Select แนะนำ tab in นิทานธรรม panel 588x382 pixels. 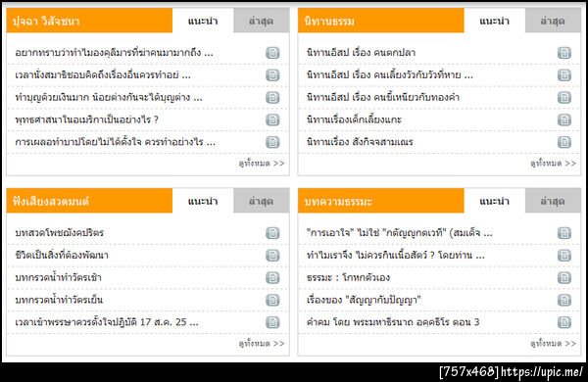[494, 21]
